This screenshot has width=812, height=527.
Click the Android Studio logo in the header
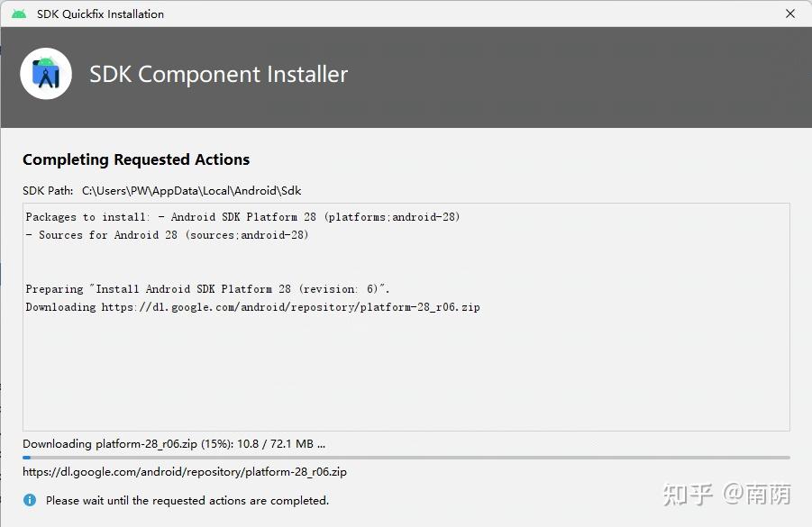[46, 74]
